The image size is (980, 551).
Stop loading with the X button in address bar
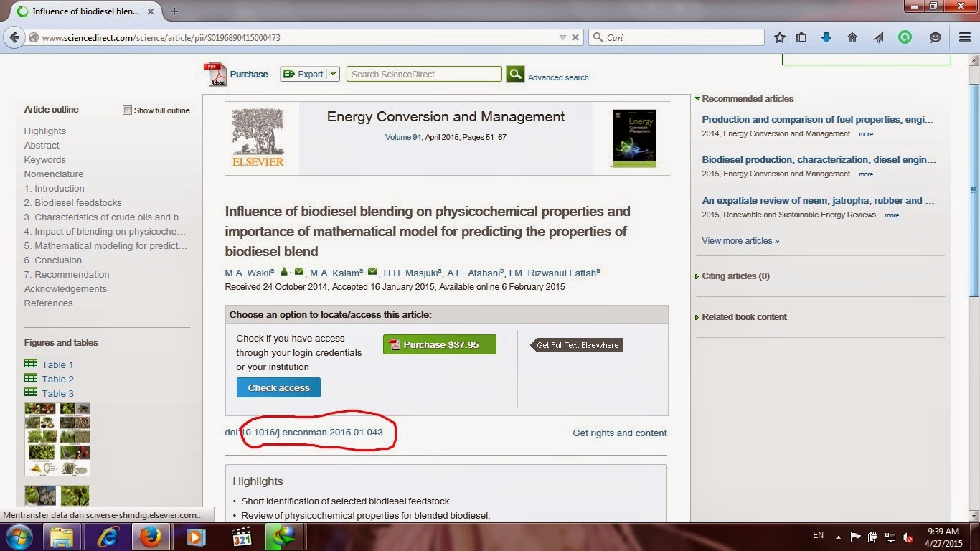(575, 37)
